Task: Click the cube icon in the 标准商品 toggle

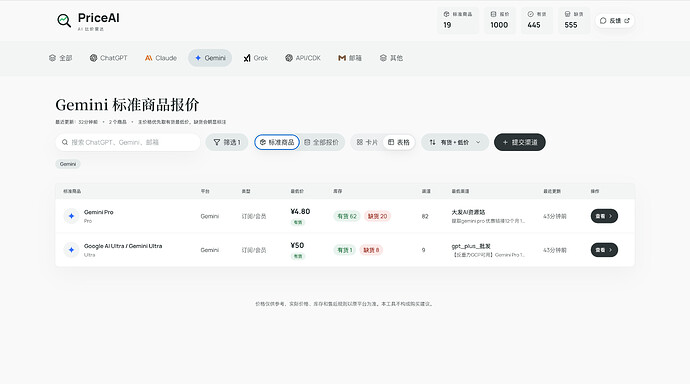Action: 263,142
